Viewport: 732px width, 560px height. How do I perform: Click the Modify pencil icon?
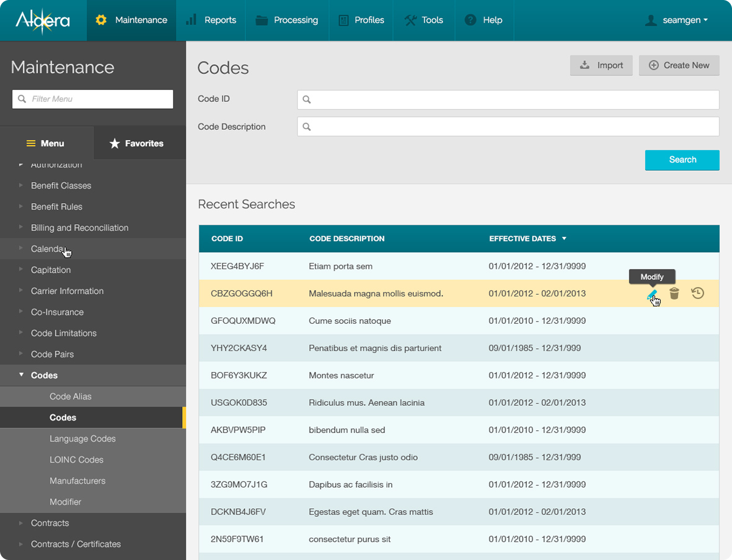[652, 294]
